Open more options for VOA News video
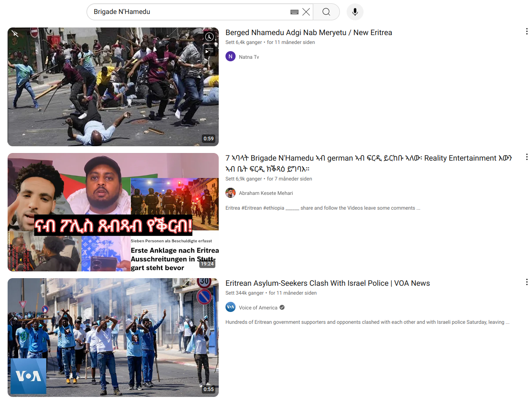 526,282
